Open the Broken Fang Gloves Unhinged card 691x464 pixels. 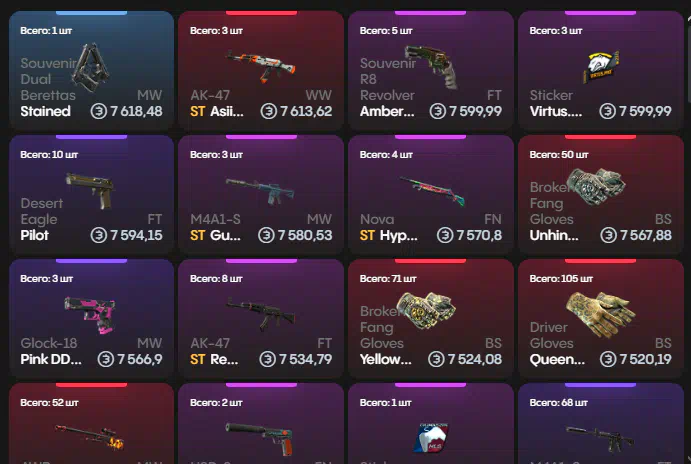click(x=601, y=195)
